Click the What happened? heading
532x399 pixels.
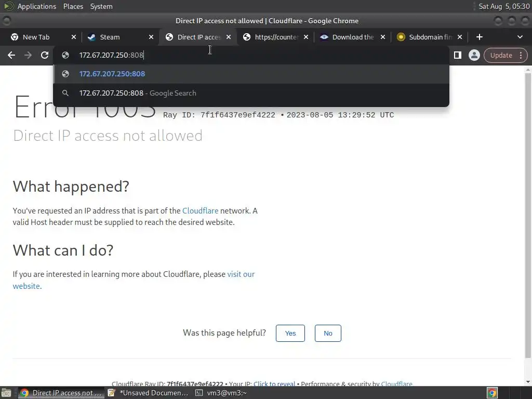click(x=71, y=187)
